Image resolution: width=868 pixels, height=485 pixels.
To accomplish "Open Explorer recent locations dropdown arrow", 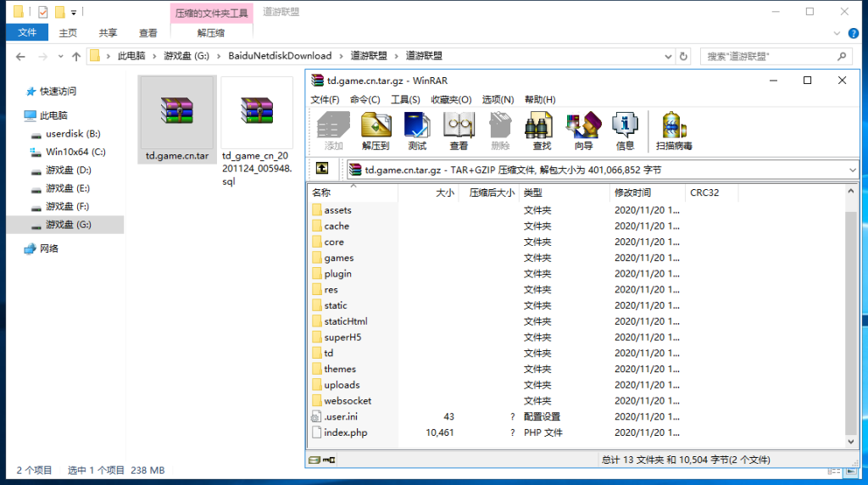I will [60, 57].
